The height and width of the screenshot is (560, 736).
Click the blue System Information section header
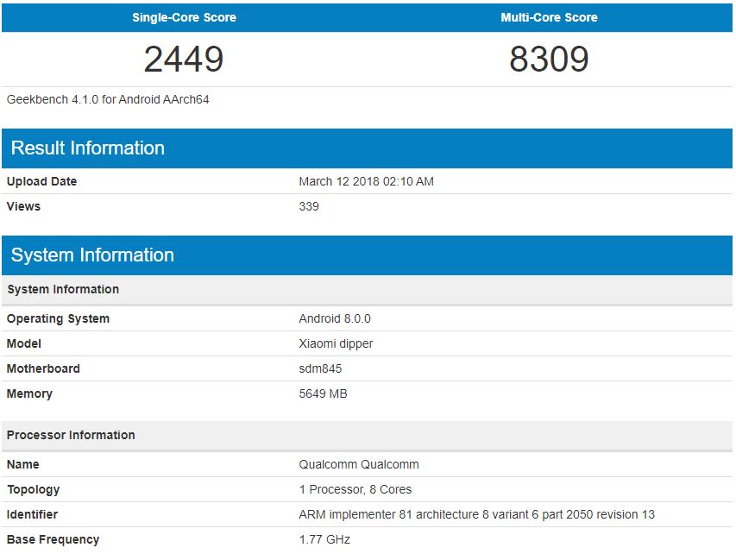tap(367, 255)
